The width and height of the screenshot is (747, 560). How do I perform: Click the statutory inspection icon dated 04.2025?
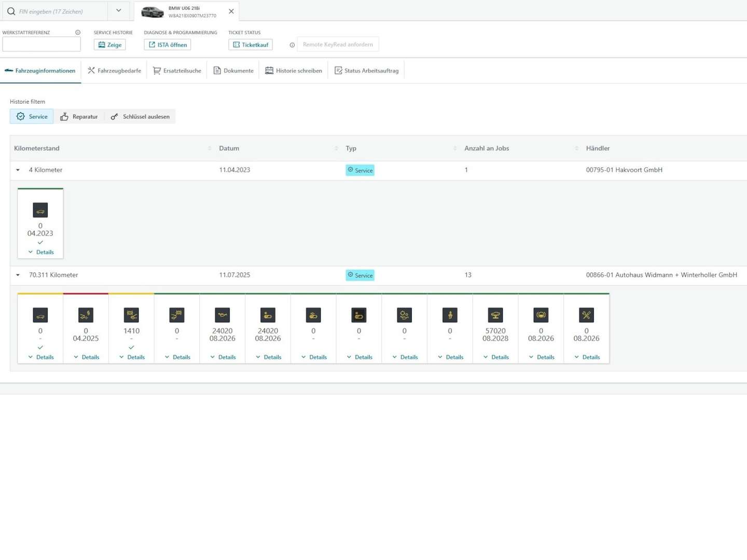click(86, 315)
